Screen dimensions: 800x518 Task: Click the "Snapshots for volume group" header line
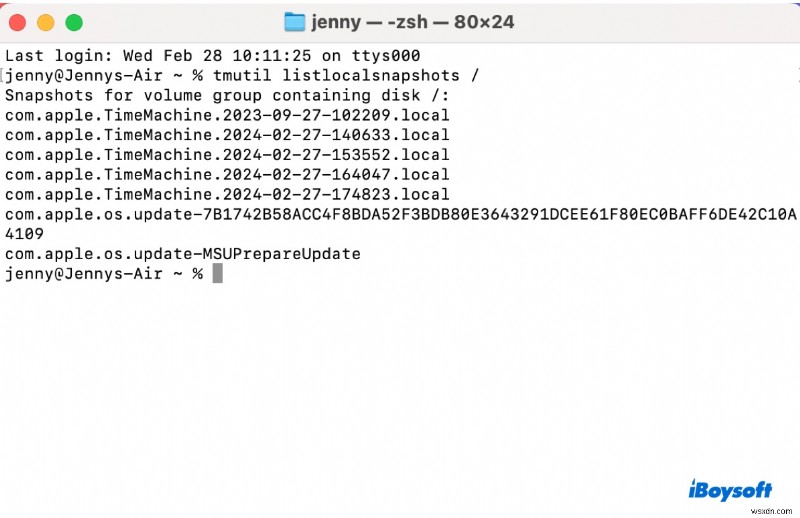[x=227, y=95]
